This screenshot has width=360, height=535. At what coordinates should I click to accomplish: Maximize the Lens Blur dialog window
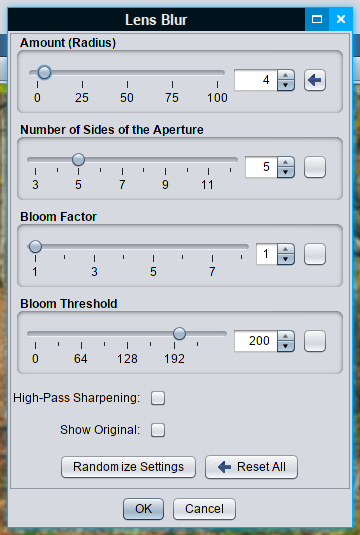coord(317,19)
